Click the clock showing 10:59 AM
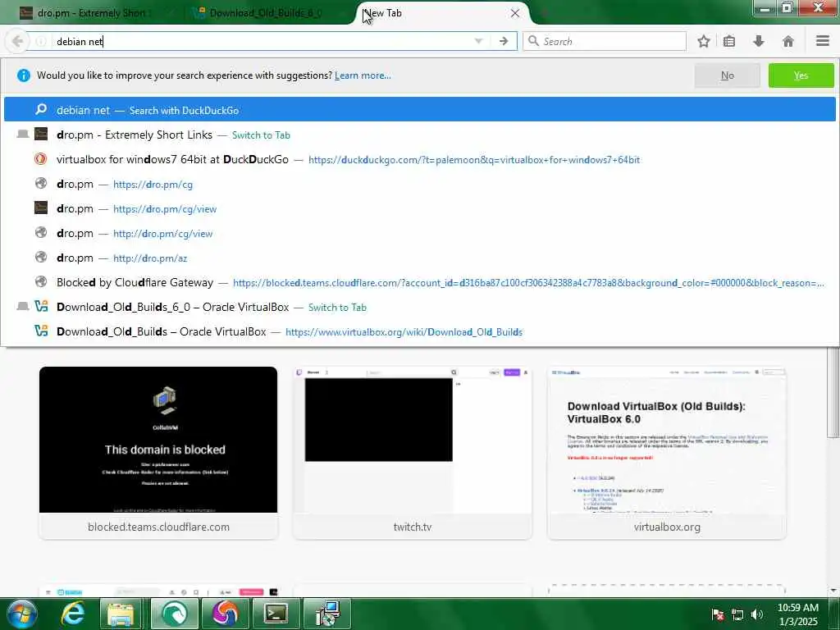The image size is (840, 630). [797, 614]
